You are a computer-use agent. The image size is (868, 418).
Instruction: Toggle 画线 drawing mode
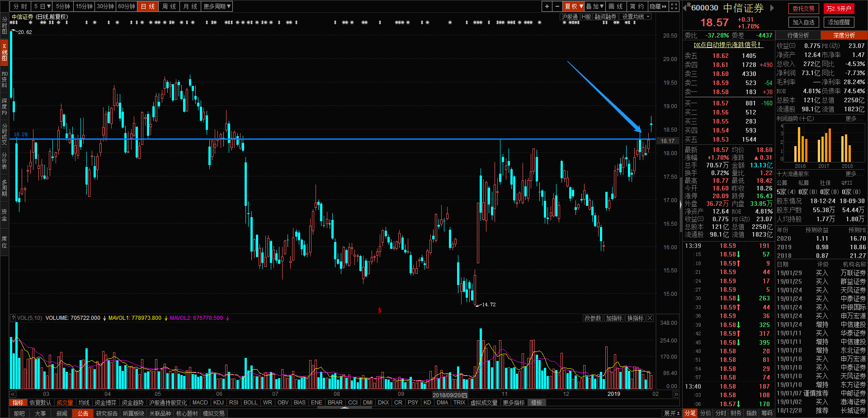(x=616, y=6)
